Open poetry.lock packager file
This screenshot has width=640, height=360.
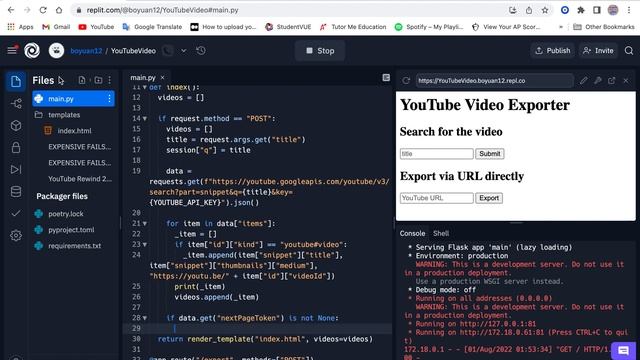(x=66, y=213)
